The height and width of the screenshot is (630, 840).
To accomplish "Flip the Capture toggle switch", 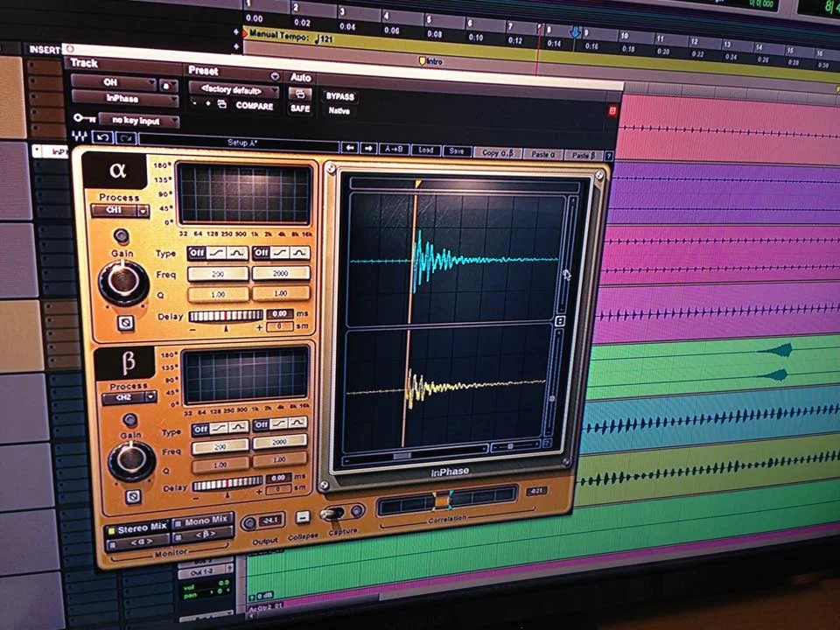I will (x=333, y=514).
